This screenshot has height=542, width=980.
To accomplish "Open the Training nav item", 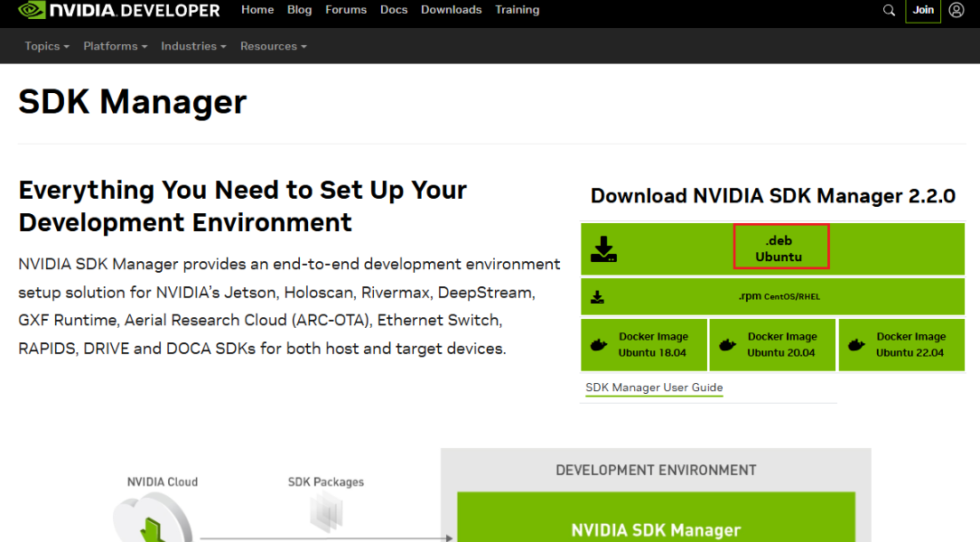I will 517,10.
